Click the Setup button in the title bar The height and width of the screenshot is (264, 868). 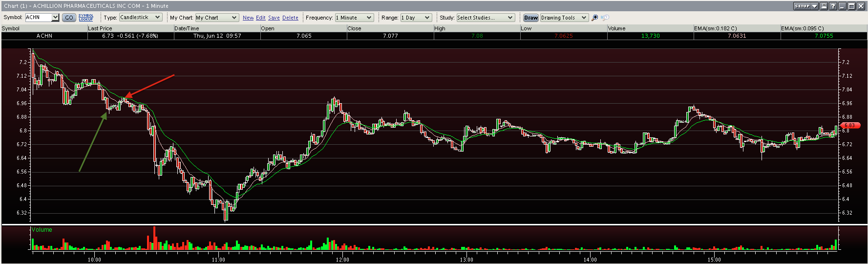tap(802, 6)
